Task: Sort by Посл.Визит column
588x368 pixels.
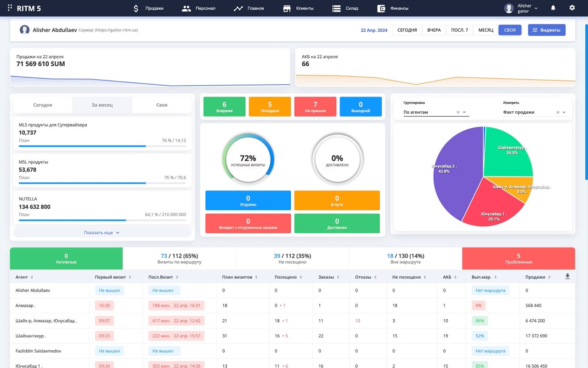Action: [x=177, y=277]
